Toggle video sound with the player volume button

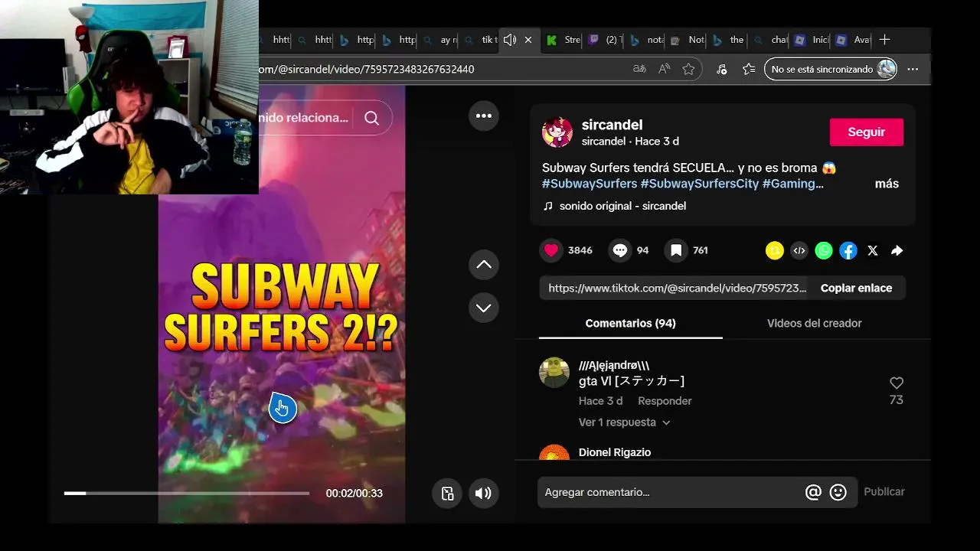pos(483,493)
